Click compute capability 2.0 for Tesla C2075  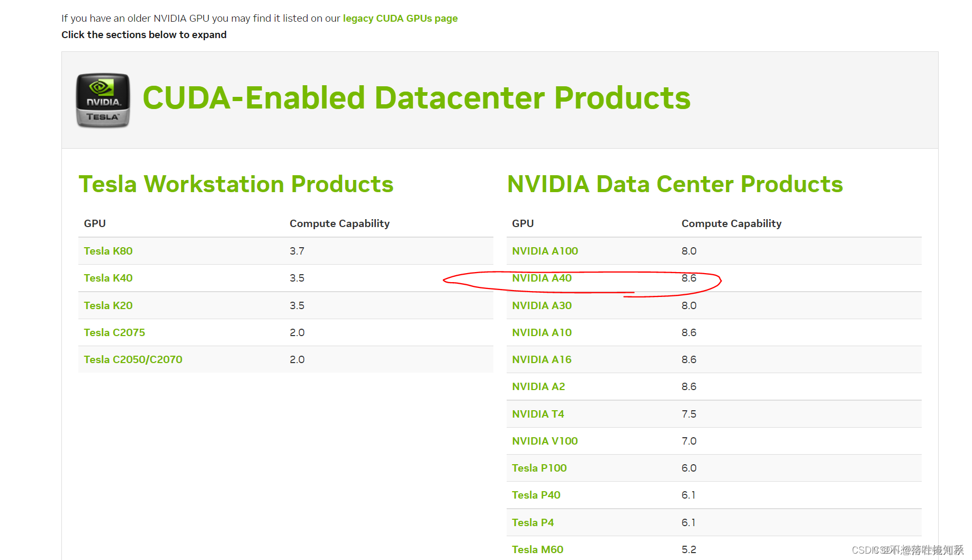(297, 332)
